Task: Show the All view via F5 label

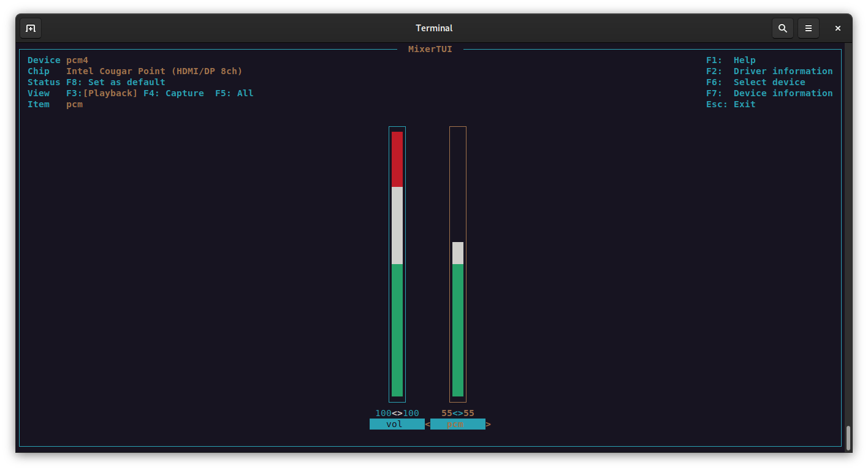Action: coord(234,93)
